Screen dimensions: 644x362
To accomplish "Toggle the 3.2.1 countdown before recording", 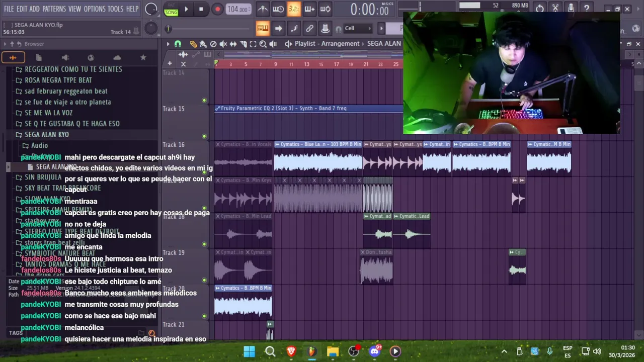I will pos(294,9).
